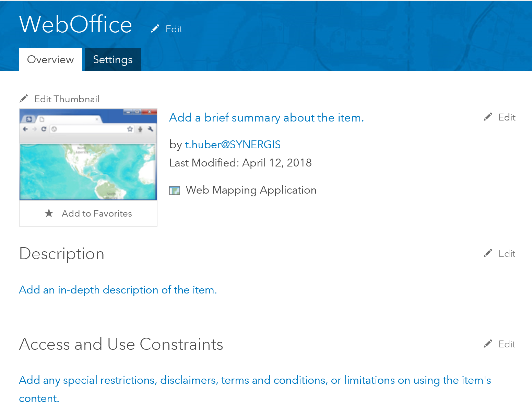Click Edit Thumbnail label
The width and height of the screenshot is (532, 415).
[67, 99]
